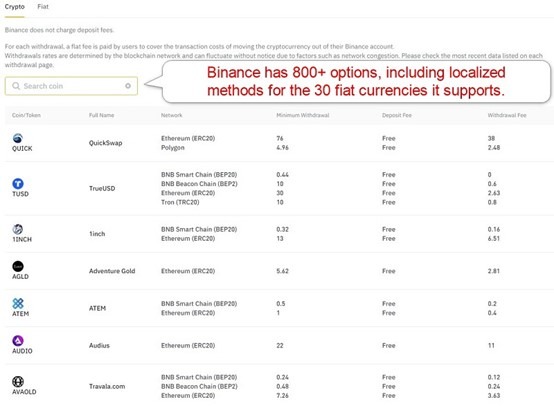
Task: Click Free deposit fee in Audius row
Action: pyautogui.click(x=389, y=346)
